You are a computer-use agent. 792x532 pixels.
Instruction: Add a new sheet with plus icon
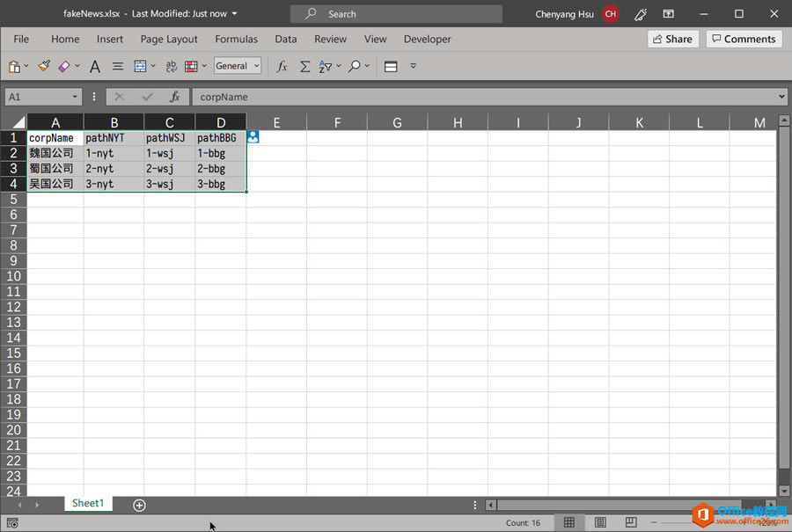[139, 505]
